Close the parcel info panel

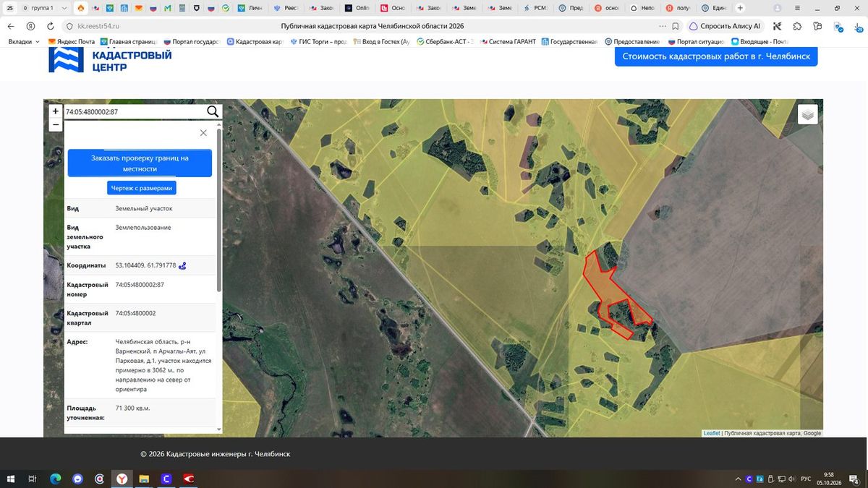coord(203,133)
